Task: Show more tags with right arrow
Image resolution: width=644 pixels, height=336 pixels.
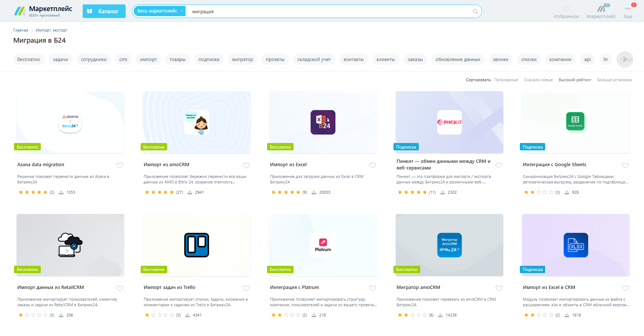Action: tap(625, 59)
